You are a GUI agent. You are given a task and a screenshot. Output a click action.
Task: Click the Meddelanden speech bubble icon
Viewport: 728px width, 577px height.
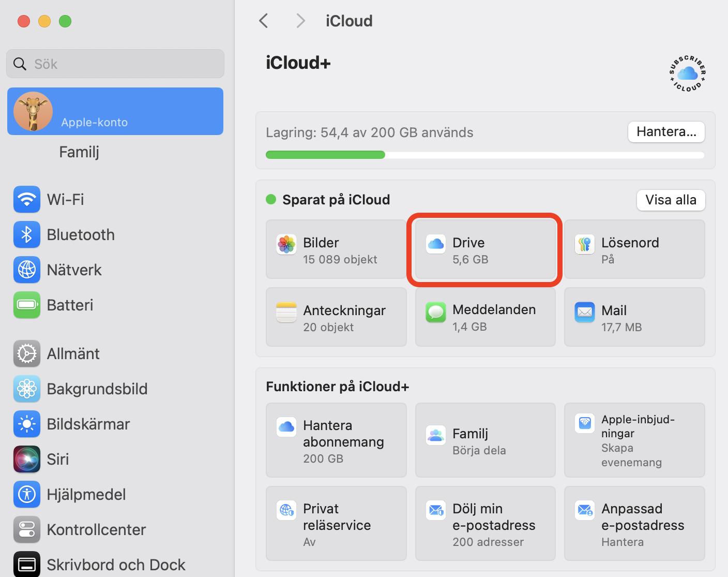(436, 312)
